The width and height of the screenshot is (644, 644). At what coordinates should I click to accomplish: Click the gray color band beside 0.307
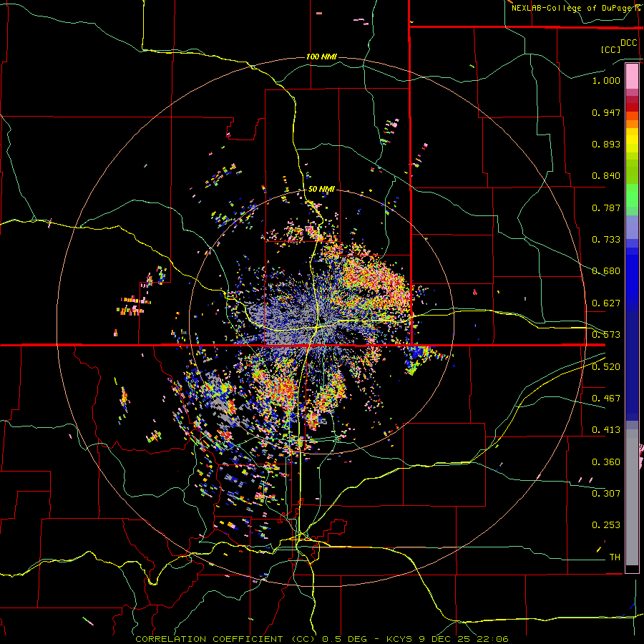coord(632,497)
